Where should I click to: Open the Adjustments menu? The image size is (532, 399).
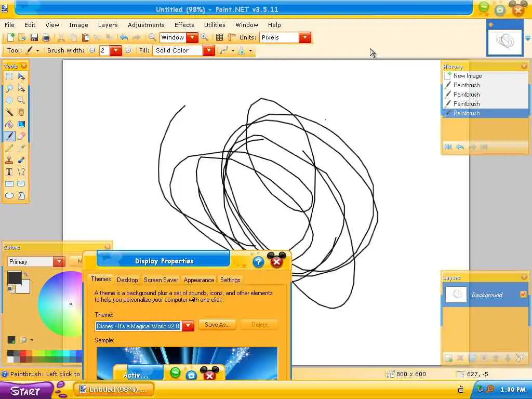pyautogui.click(x=146, y=25)
